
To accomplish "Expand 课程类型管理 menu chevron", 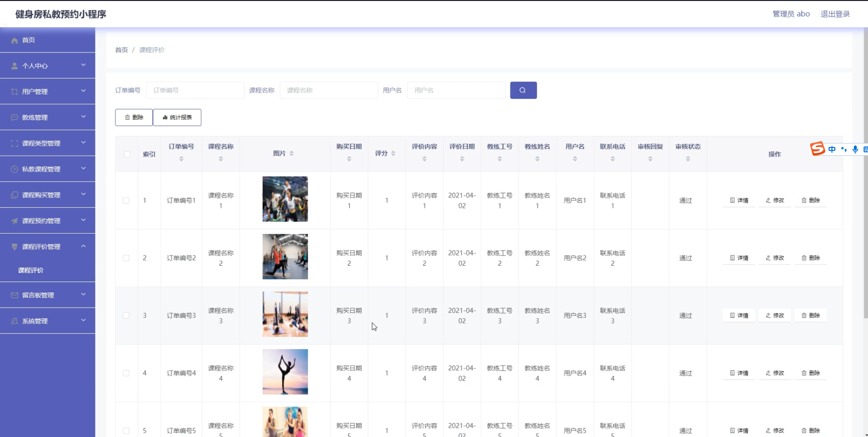I will tap(83, 142).
